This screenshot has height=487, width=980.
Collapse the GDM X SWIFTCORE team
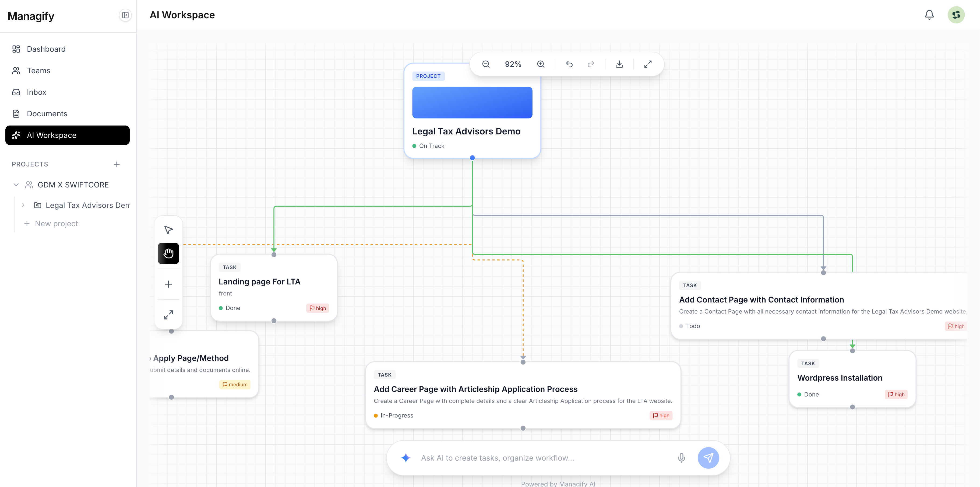pos(16,185)
